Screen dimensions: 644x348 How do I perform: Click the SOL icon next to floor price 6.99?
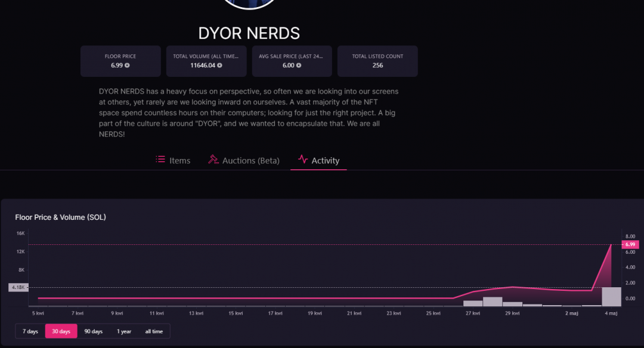click(x=127, y=66)
